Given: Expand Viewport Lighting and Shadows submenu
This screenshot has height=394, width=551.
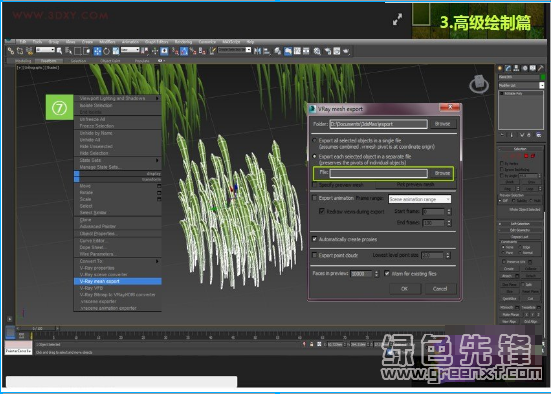Looking at the screenshot, I should (117, 98).
